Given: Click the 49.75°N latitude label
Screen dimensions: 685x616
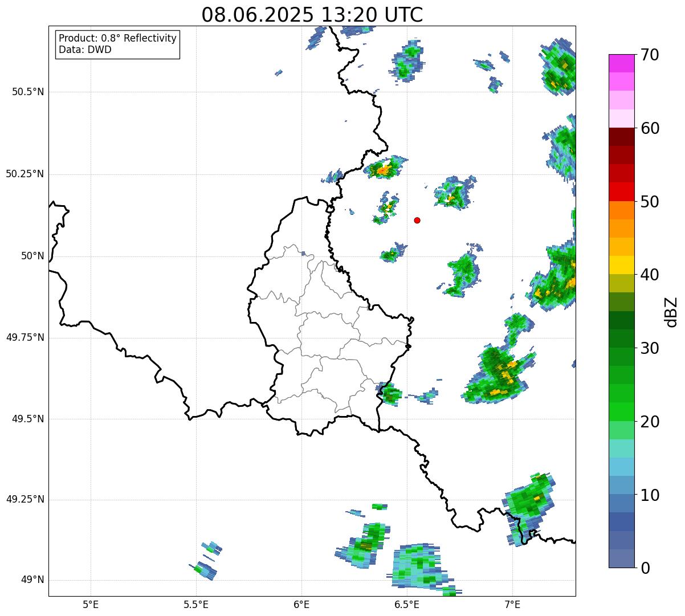Looking at the screenshot, I should (25, 337).
